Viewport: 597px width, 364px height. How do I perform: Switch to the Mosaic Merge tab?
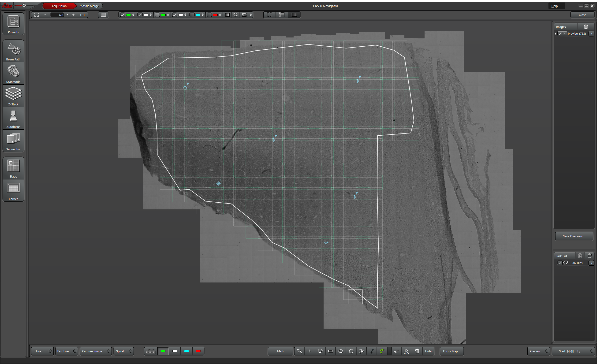89,6
